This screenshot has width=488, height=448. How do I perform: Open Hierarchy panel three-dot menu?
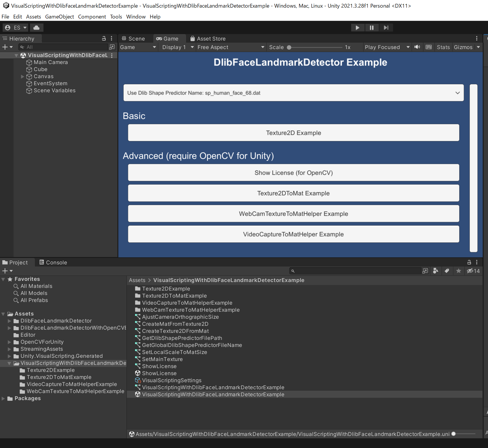[x=112, y=38]
